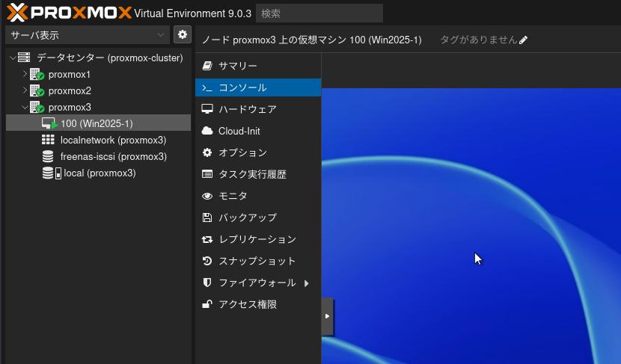Click the レプリケーション retweet icon
This screenshot has height=364, width=621.
coord(207,239)
